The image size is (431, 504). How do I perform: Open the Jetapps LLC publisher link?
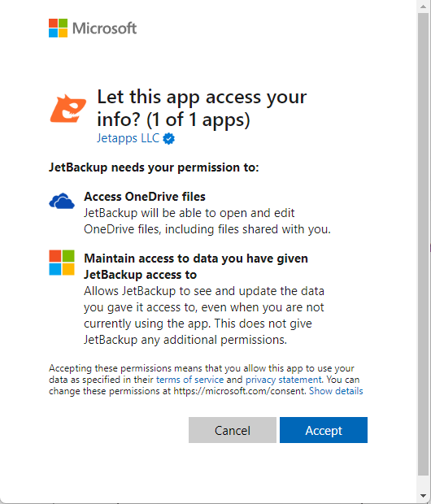pyautogui.click(x=128, y=138)
